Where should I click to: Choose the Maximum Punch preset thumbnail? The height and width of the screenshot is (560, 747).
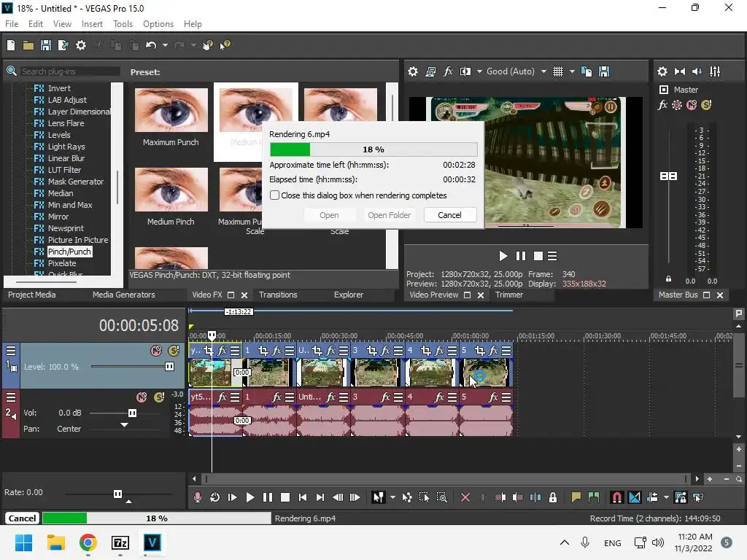tap(171, 110)
